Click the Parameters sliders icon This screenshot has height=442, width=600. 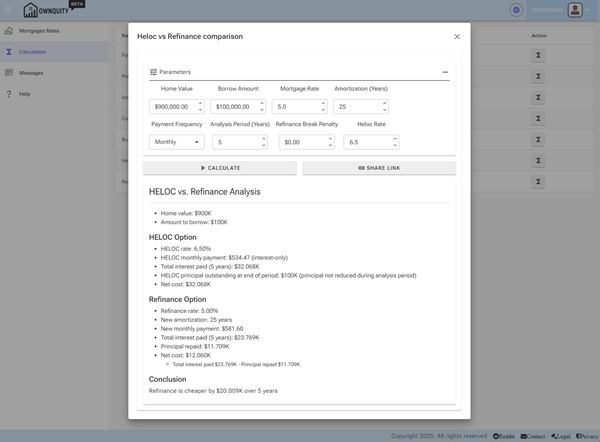pyautogui.click(x=154, y=72)
